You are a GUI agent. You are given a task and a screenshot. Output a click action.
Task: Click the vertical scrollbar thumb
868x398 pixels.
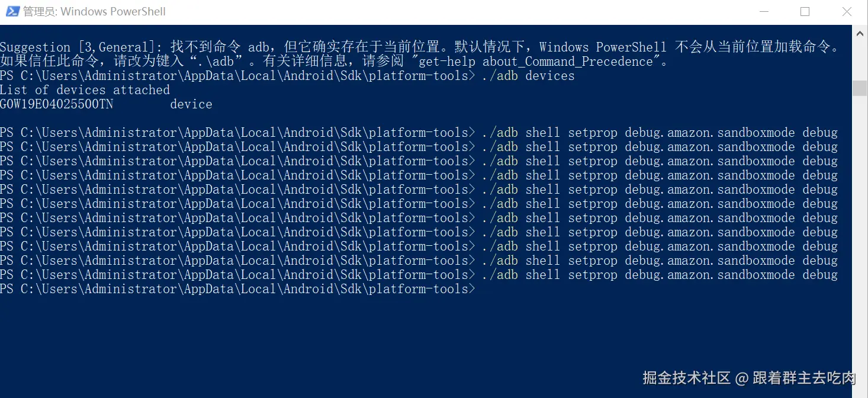tap(860, 88)
